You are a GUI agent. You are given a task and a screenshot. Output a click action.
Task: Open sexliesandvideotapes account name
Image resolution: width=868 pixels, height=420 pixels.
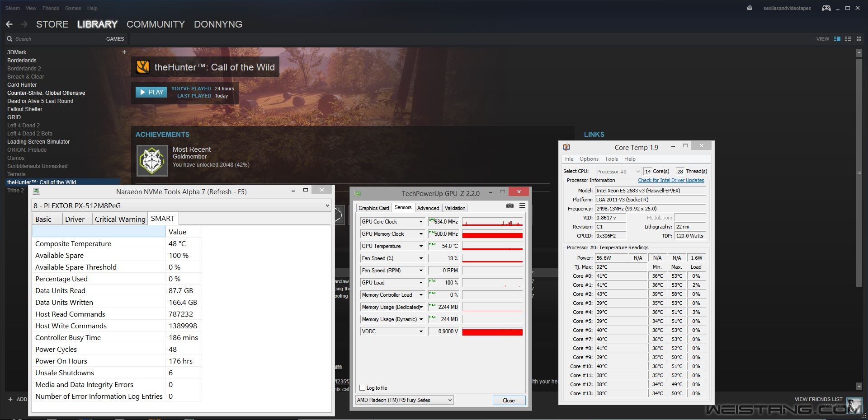pyautogui.click(x=787, y=8)
